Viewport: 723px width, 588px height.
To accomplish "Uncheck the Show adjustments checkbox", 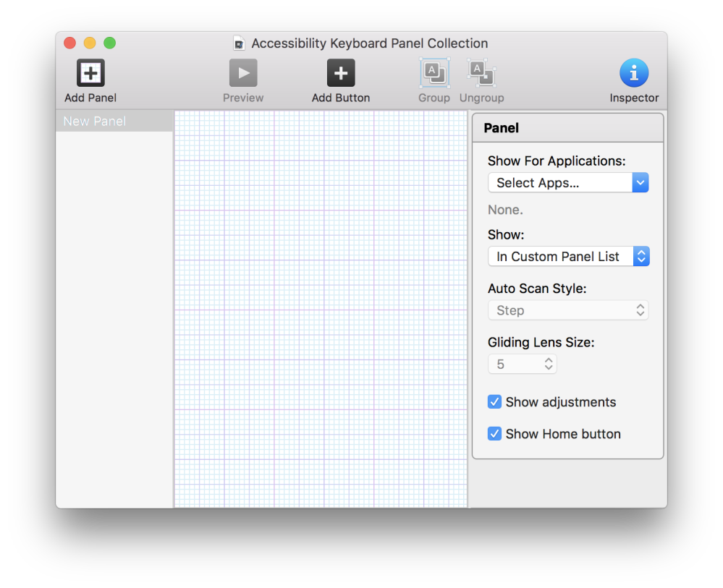I will click(x=494, y=401).
